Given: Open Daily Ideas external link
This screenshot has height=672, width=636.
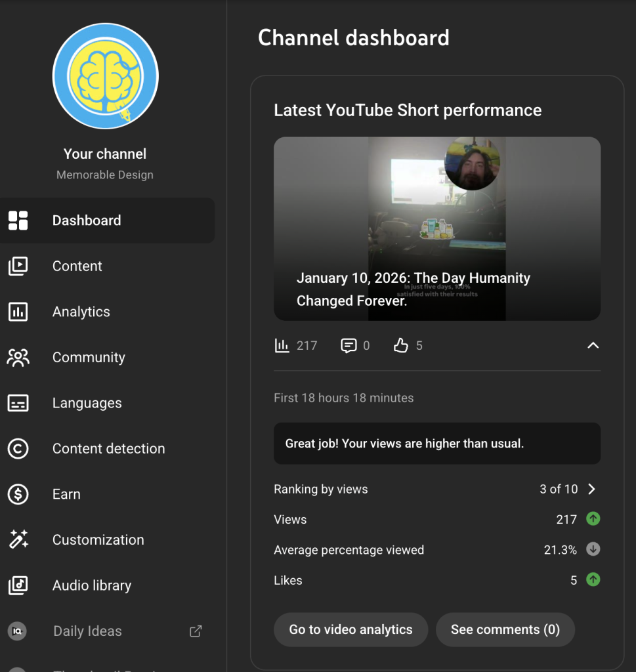Looking at the screenshot, I should 196,631.
